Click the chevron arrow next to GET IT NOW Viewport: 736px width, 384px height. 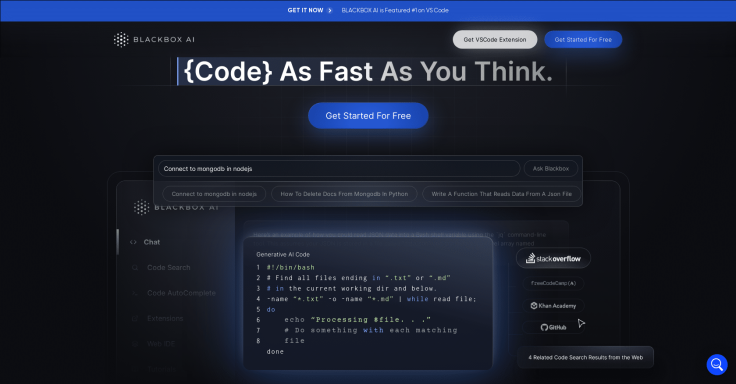pos(330,10)
